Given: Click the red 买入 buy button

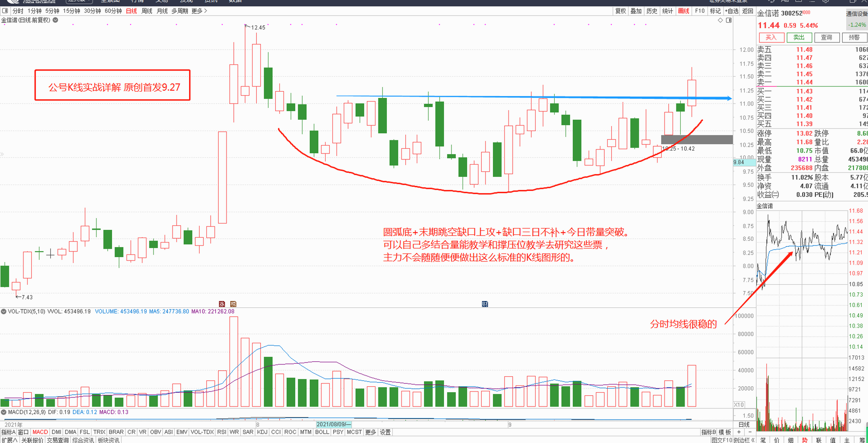Looking at the screenshot, I should tap(771, 37).
